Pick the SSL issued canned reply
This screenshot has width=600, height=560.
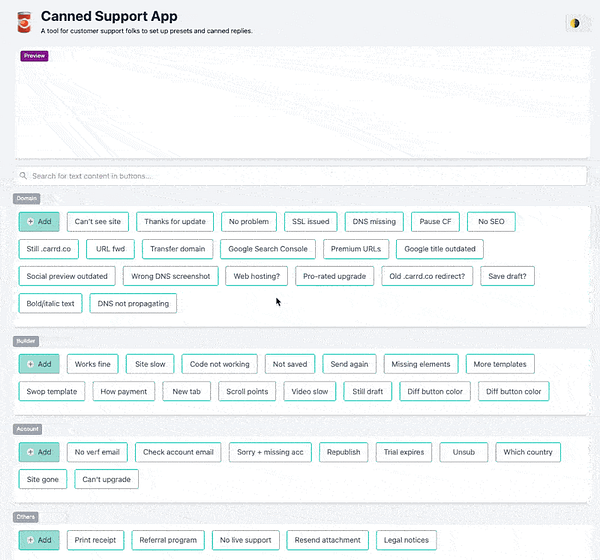(311, 222)
